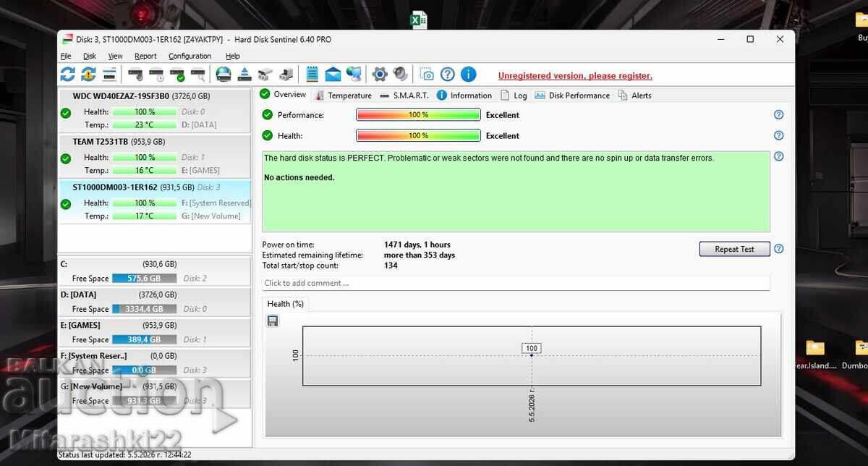The height and width of the screenshot is (466, 868).
Task: Switch to the Information tab
Action: [464, 96]
